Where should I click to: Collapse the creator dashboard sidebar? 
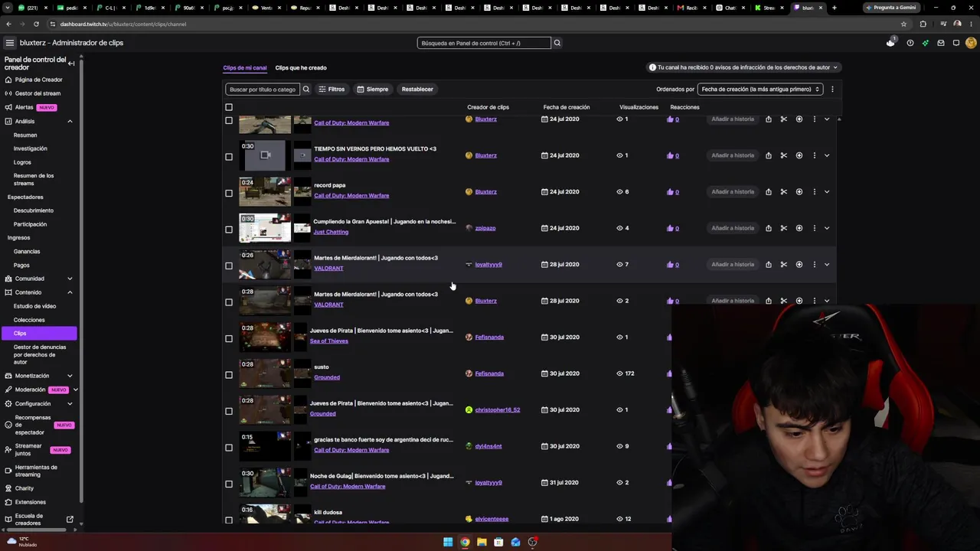[x=71, y=64]
